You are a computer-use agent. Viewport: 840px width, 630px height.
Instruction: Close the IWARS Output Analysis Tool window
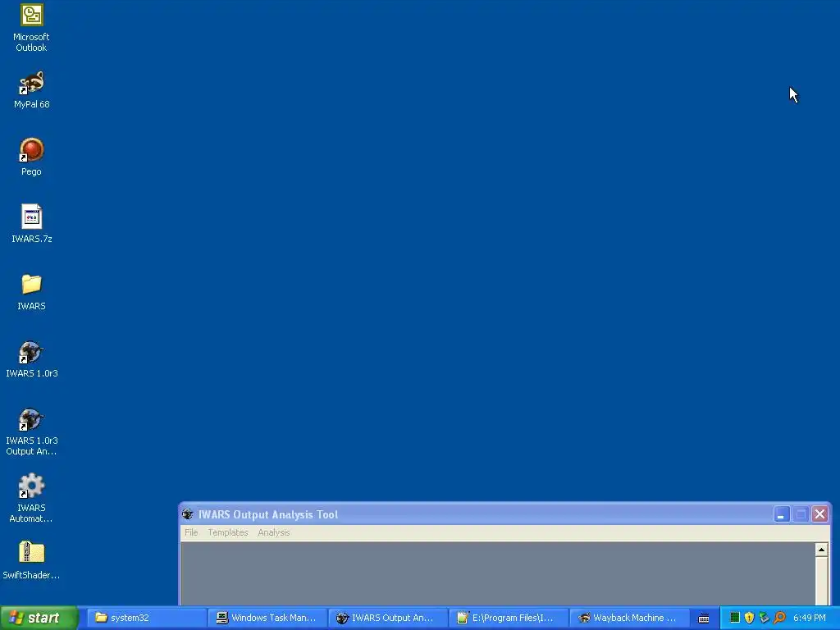[820, 514]
